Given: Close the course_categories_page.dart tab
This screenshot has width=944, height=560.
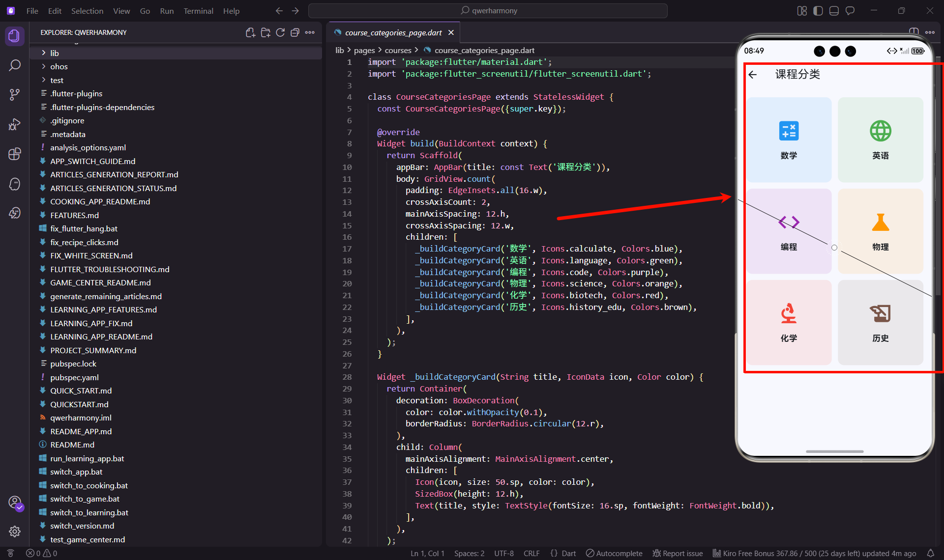Looking at the screenshot, I should (451, 32).
